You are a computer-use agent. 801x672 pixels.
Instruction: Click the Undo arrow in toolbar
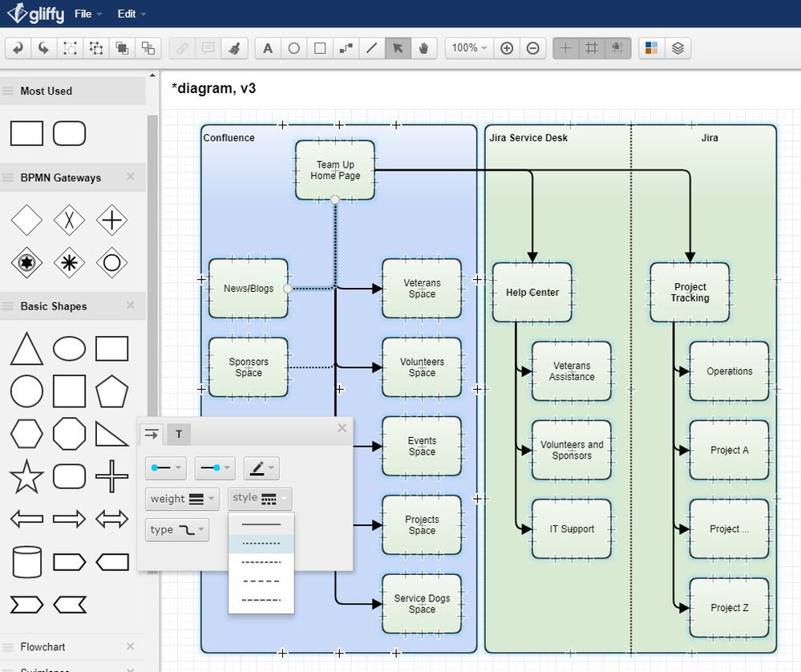(x=18, y=48)
